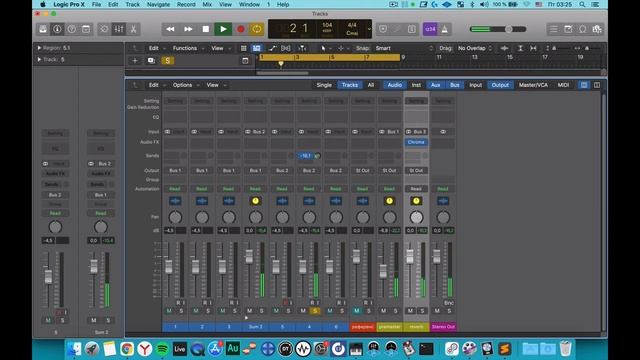Open Quick Help in the control bar
Screen dimensions: 640x360
point(71,29)
